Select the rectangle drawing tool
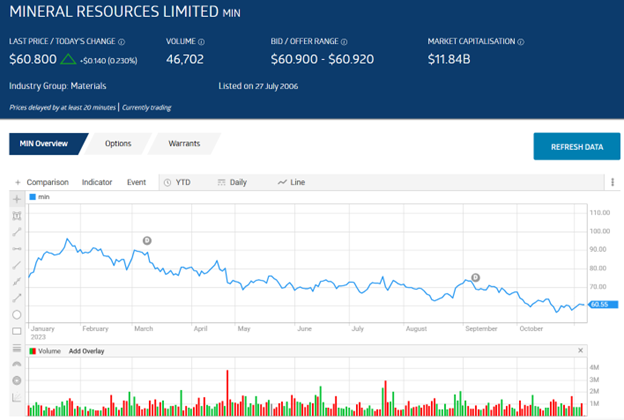The height and width of the screenshot is (420, 624). pos(17,331)
